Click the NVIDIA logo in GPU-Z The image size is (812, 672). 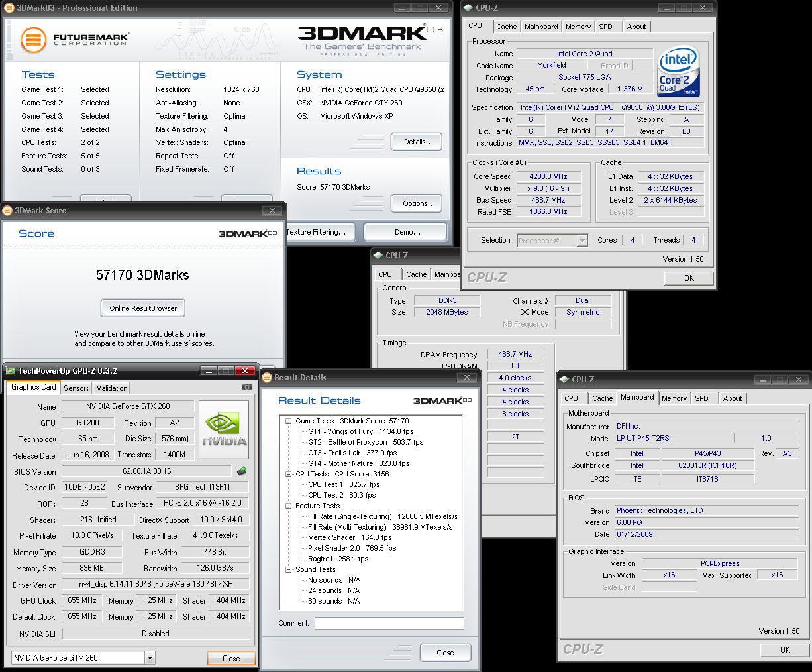coord(224,430)
